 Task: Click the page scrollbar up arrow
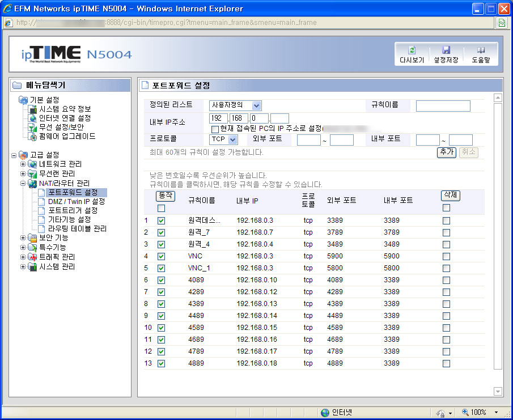(498, 97)
